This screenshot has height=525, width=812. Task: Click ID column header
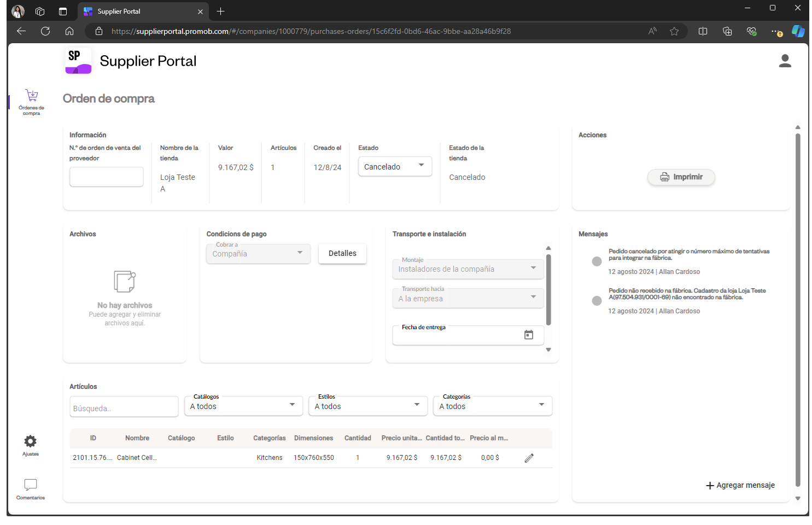(93, 438)
